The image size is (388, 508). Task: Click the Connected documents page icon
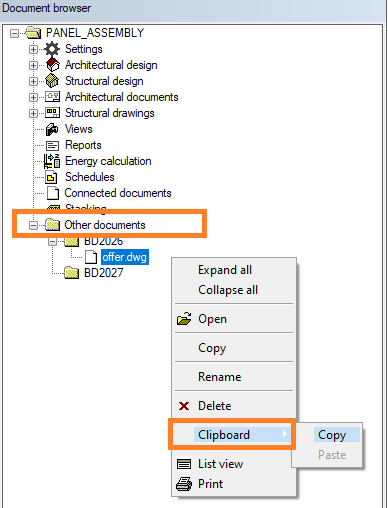(x=52, y=193)
